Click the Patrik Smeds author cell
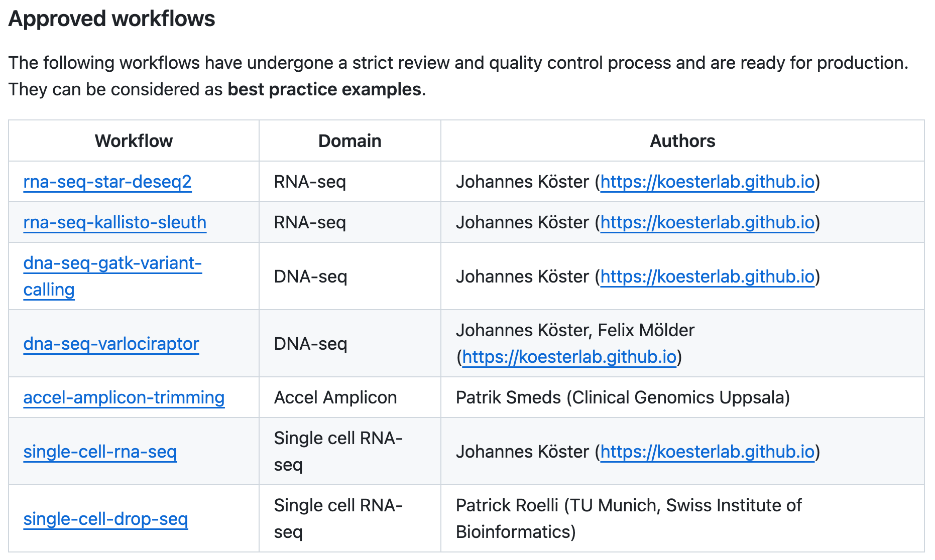This screenshot has height=560, width=935. [x=622, y=397]
